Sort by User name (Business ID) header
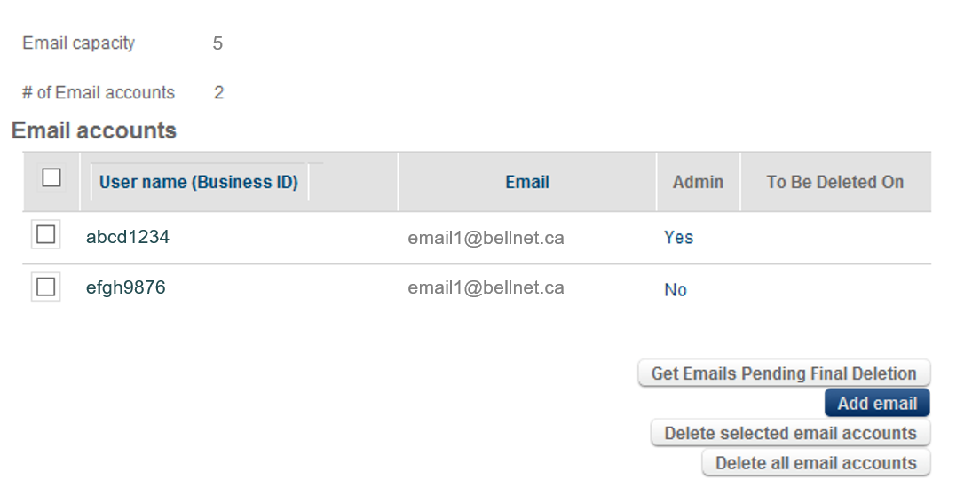 pos(198,182)
